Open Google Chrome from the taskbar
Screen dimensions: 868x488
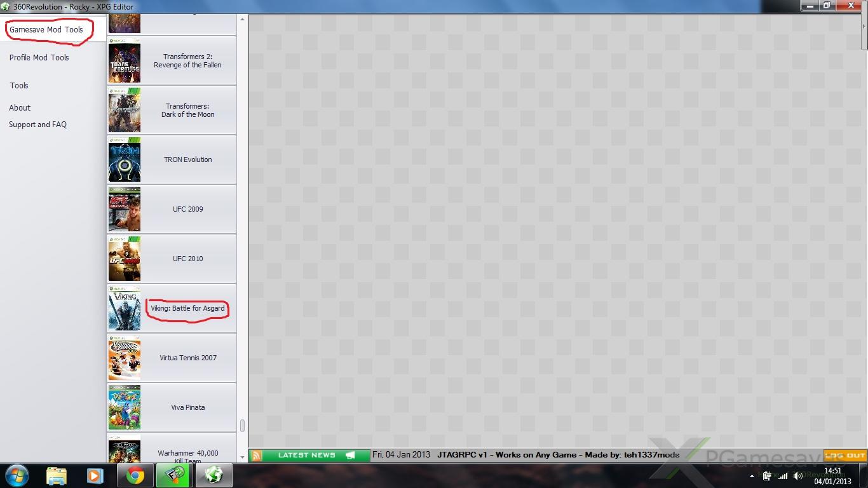pos(134,475)
